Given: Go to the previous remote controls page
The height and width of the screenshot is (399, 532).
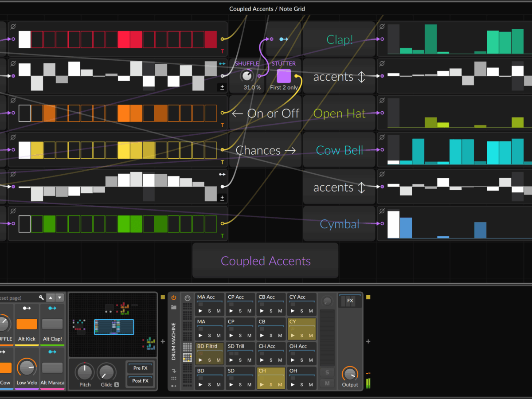Looking at the screenshot, I should [51, 298].
